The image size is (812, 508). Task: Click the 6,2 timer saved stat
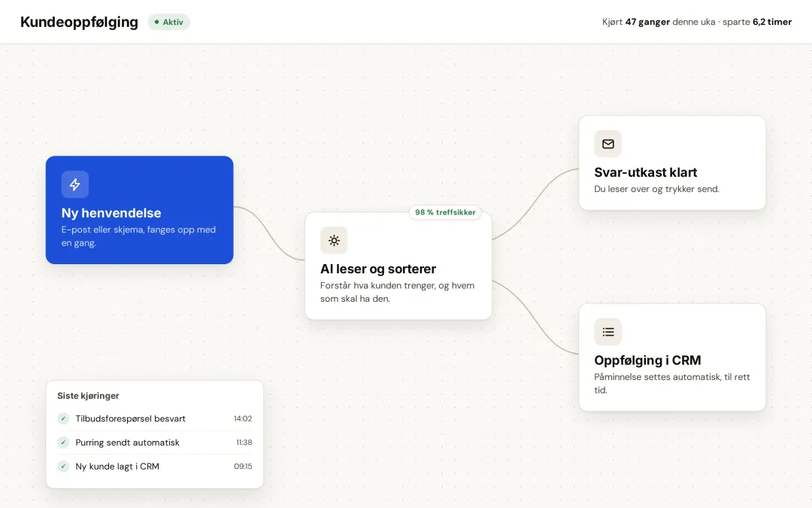point(772,22)
